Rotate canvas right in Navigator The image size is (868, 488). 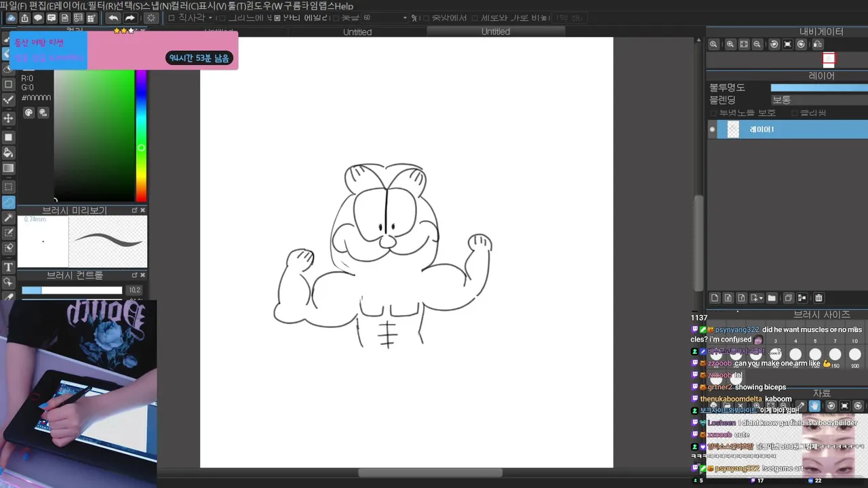pyautogui.click(x=801, y=44)
